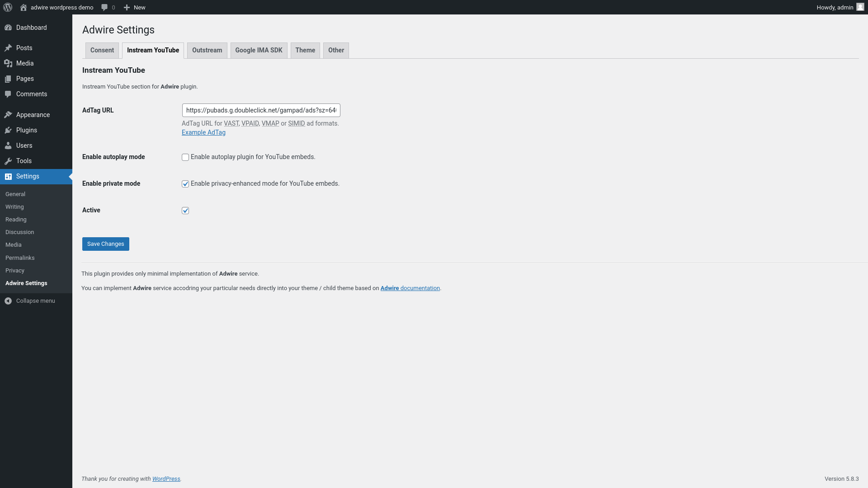This screenshot has width=868, height=488.
Task: Open Theme settings tab
Action: 305,50
